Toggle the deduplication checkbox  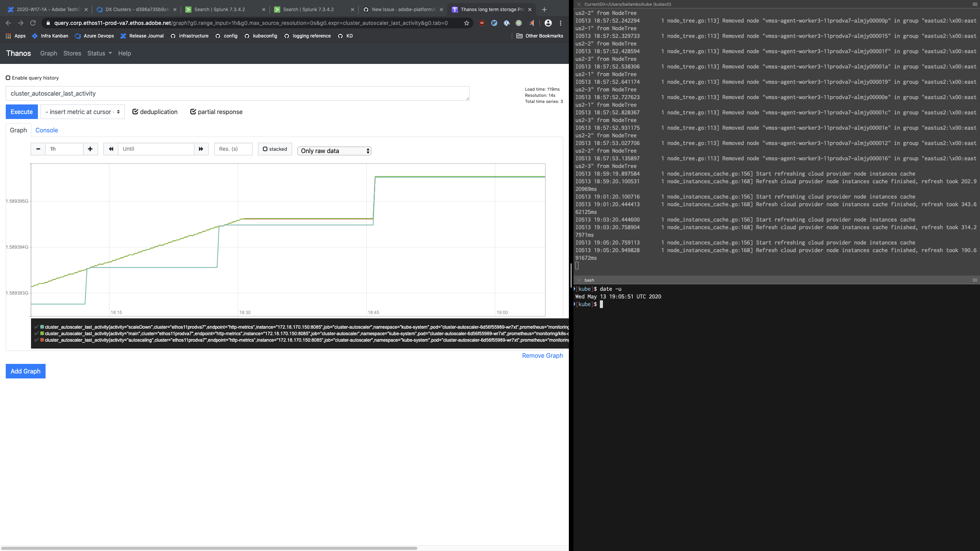135,112
